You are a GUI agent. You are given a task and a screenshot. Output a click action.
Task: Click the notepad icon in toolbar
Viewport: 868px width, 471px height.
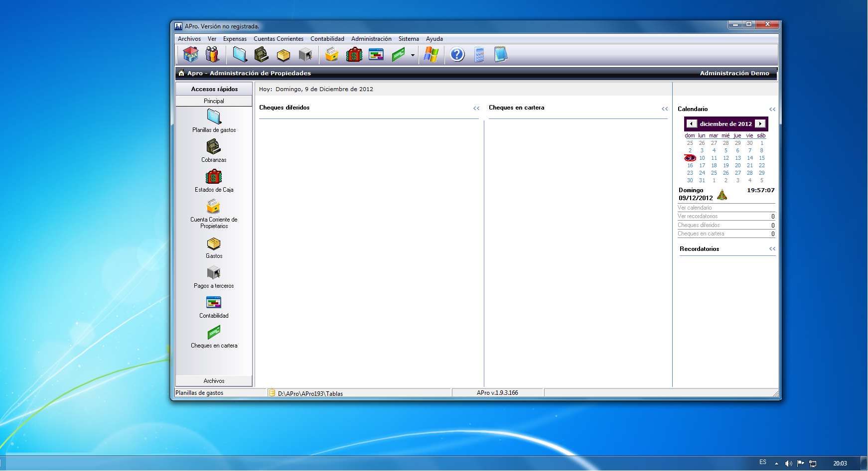coord(500,54)
